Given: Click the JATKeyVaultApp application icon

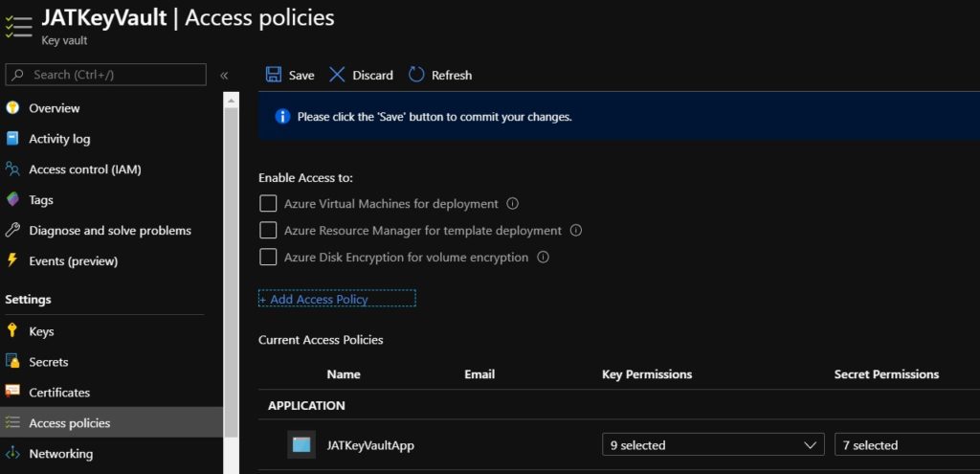Looking at the screenshot, I should pyautogui.click(x=301, y=444).
